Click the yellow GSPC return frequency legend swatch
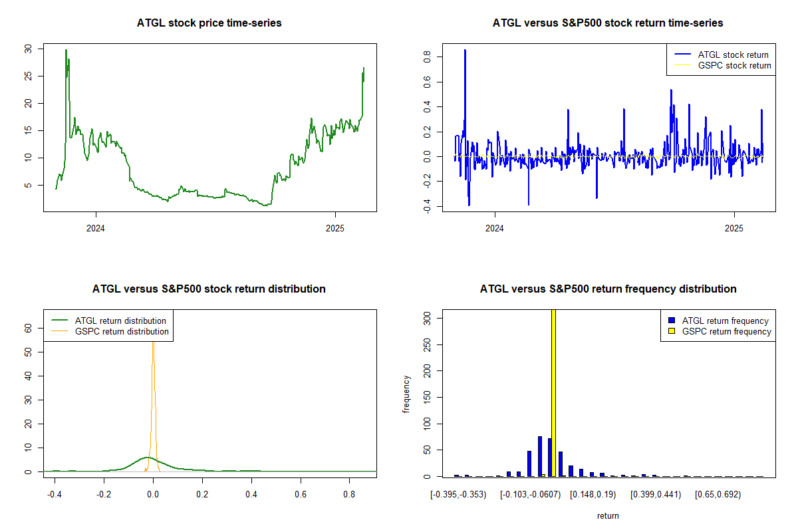 tap(670, 331)
